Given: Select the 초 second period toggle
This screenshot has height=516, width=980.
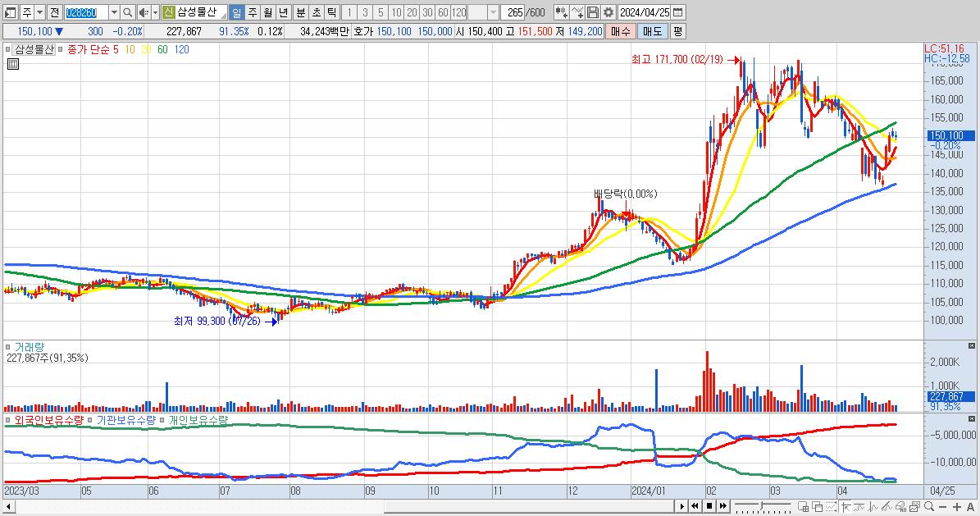Looking at the screenshot, I should pyautogui.click(x=317, y=12).
